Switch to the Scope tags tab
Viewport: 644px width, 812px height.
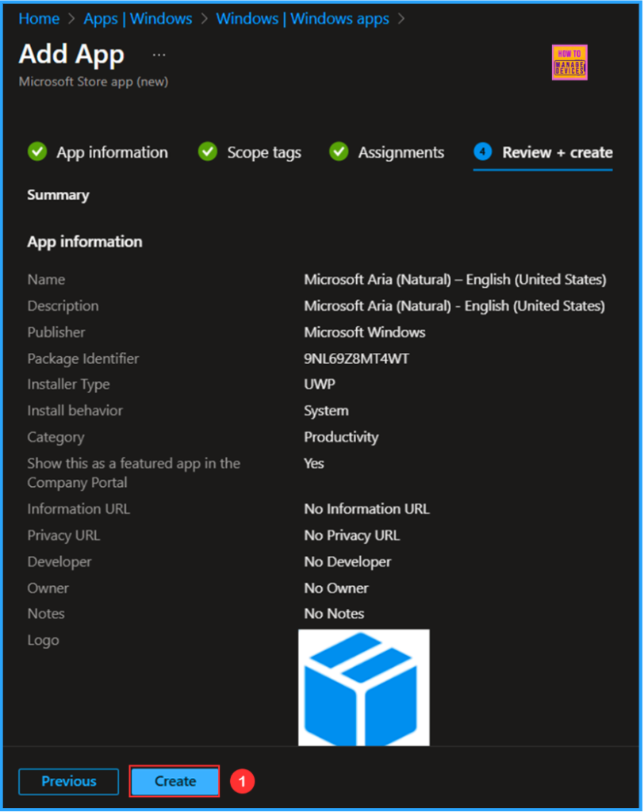pos(264,152)
